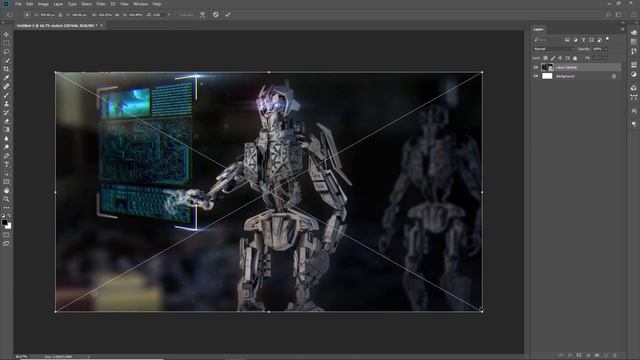The height and width of the screenshot is (360, 640).
Task: Open the layer blend mode dropdown
Action: click(x=553, y=49)
